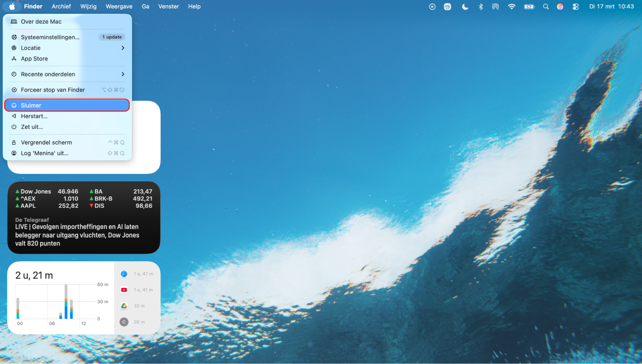Click the Wi-Fi status icon
This screenshot has width=642, height=364.
coord(512,6)
